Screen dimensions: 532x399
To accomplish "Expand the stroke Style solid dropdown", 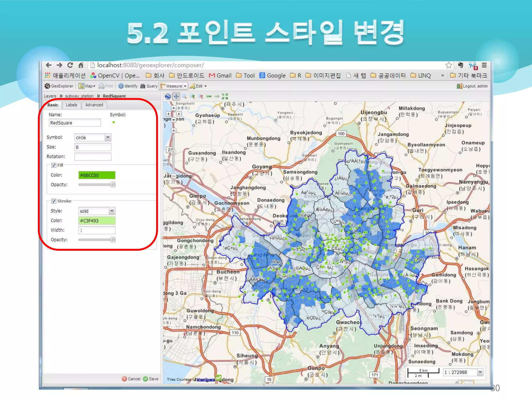I will (112, 211).
